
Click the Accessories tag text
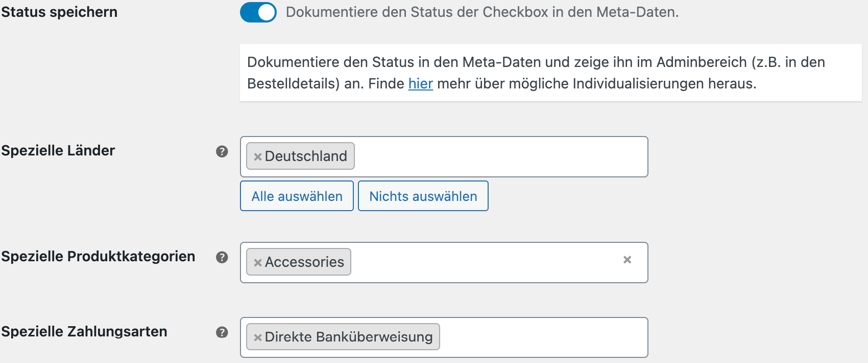[304, 262]
